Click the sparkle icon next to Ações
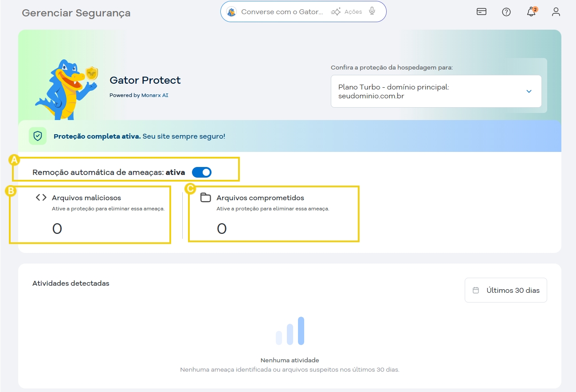The width and height of the screenshot is (576, 392). click(x=336, y=11)
